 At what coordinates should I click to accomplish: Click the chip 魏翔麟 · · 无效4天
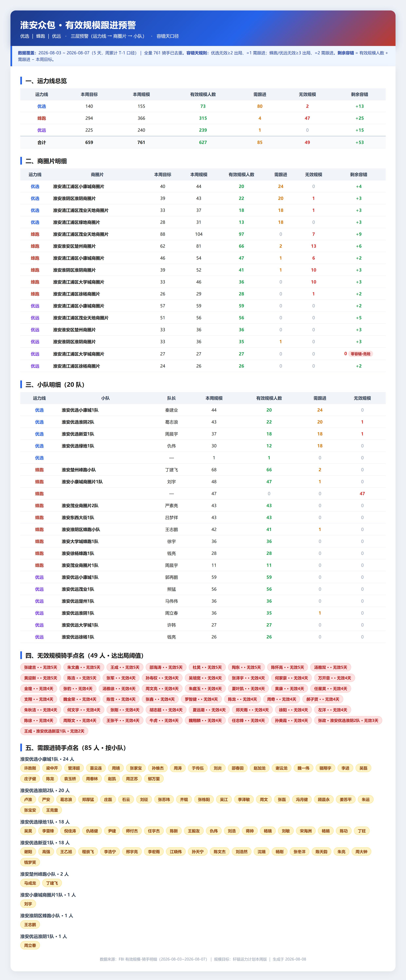(205, 721)
